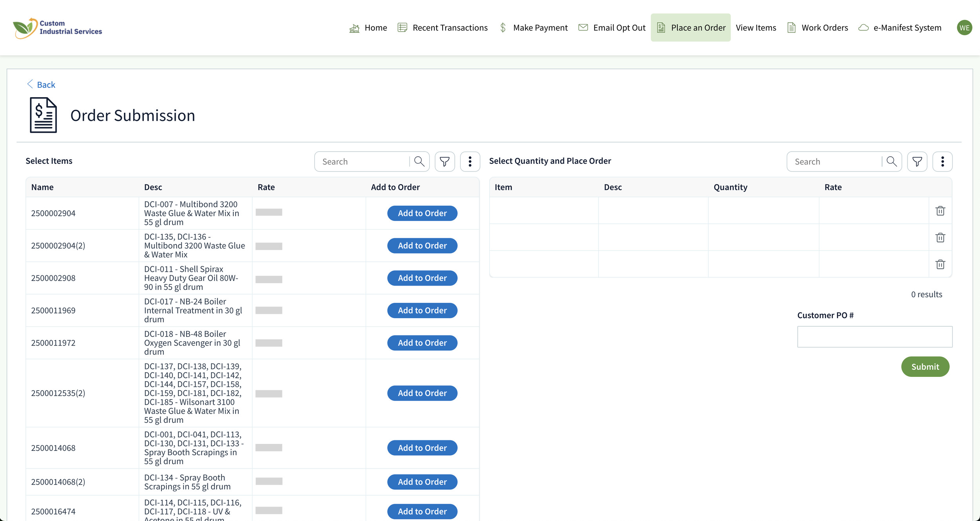
Task: Submit the order with the green button
Action: pos(925,367)
